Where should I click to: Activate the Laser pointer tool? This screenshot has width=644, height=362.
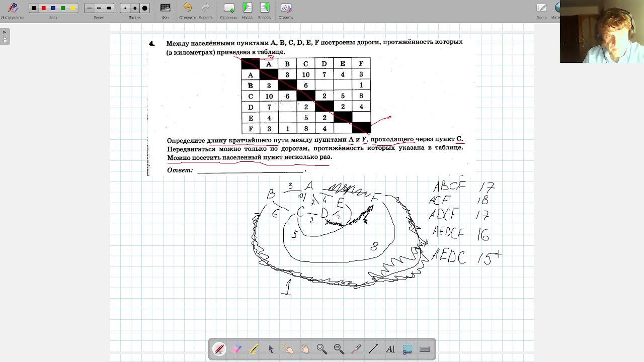coord(356,349)
